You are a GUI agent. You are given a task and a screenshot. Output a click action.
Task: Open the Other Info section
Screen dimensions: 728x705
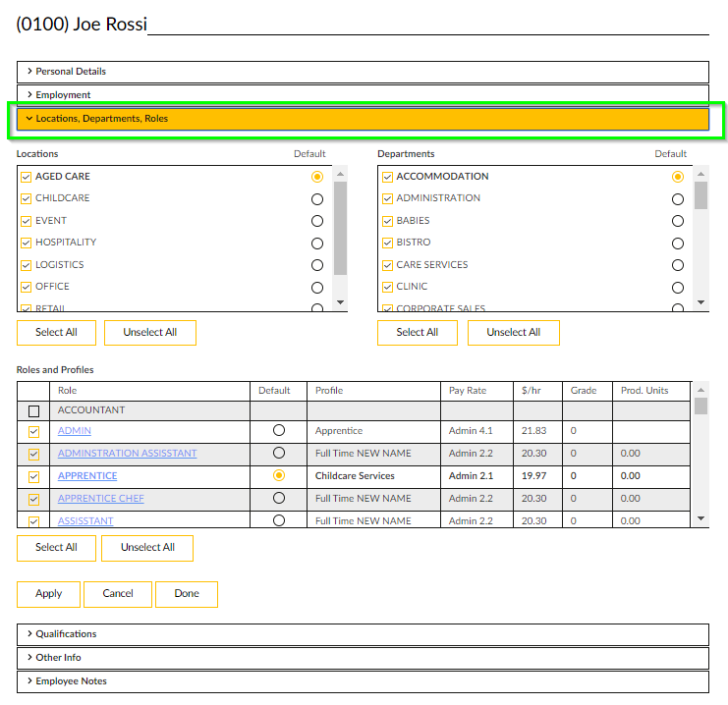coord(58,658)
